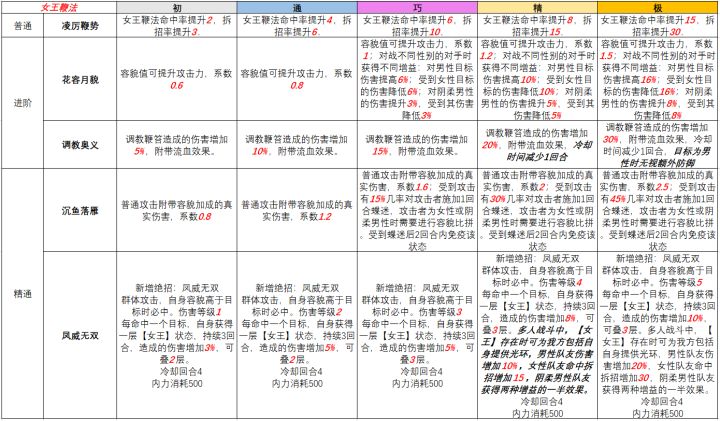720x421 pixels.
Task: Click cell reading 命中率提升4、拆招率提升6
Action: click(297, 25)
